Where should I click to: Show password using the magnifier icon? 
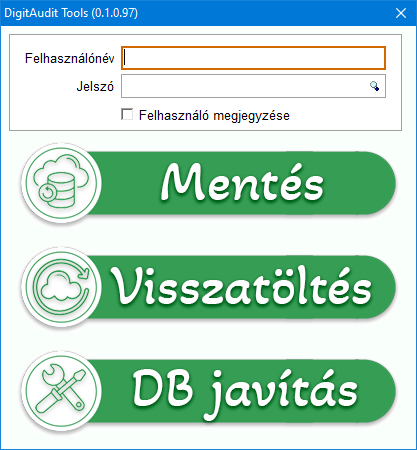pos(374,86)
